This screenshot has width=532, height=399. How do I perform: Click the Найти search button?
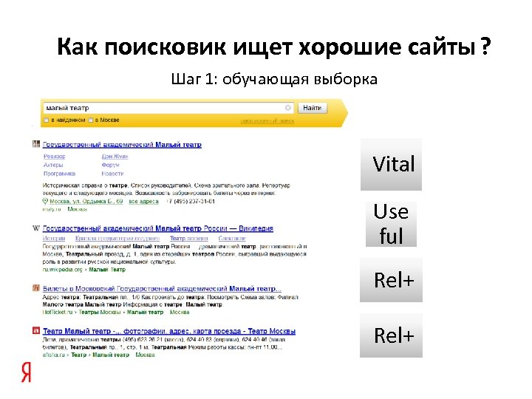(x=313, y=108)
